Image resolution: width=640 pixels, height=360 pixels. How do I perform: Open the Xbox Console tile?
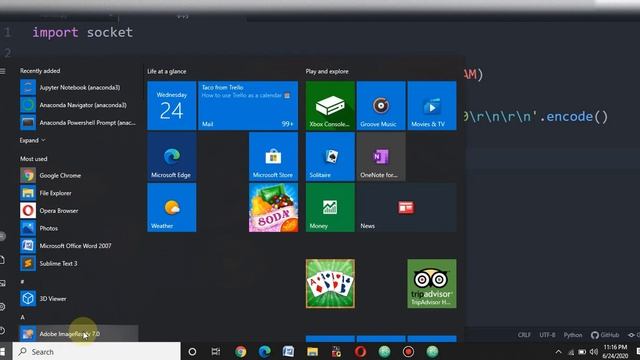click(x=330, y=106)
